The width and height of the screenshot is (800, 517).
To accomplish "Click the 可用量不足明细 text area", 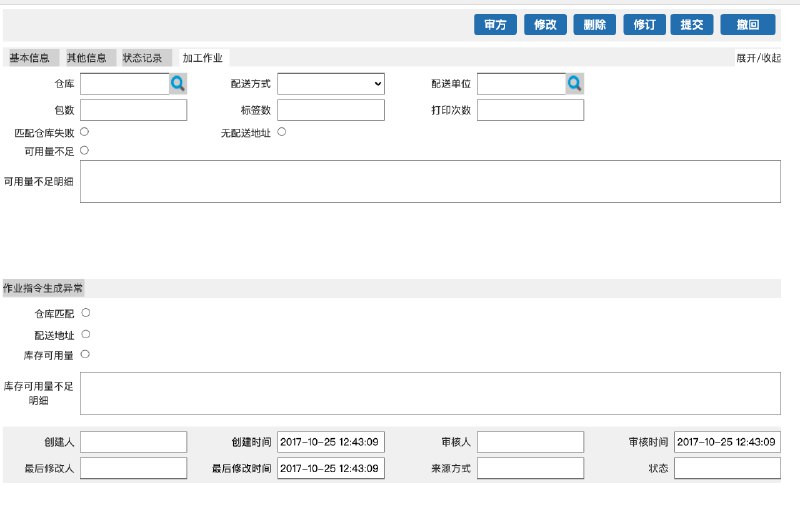I will [430, 182].
